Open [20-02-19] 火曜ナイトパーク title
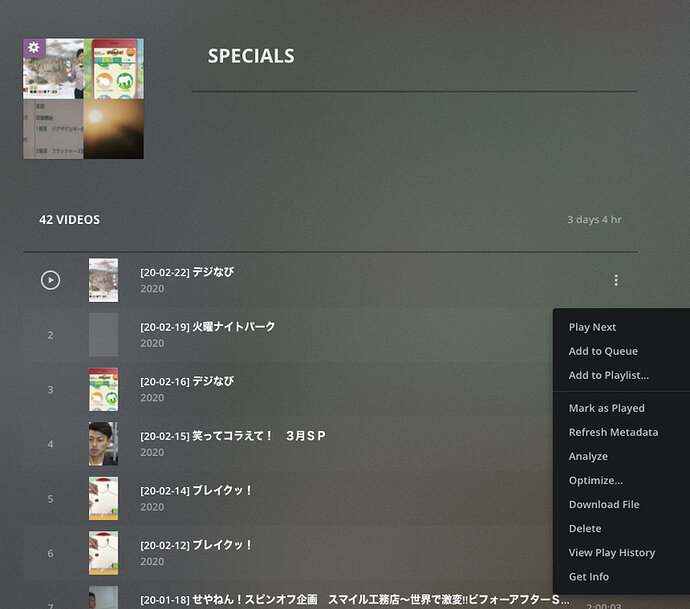Viewport: 690px width, 609px height. pos(208,327)
